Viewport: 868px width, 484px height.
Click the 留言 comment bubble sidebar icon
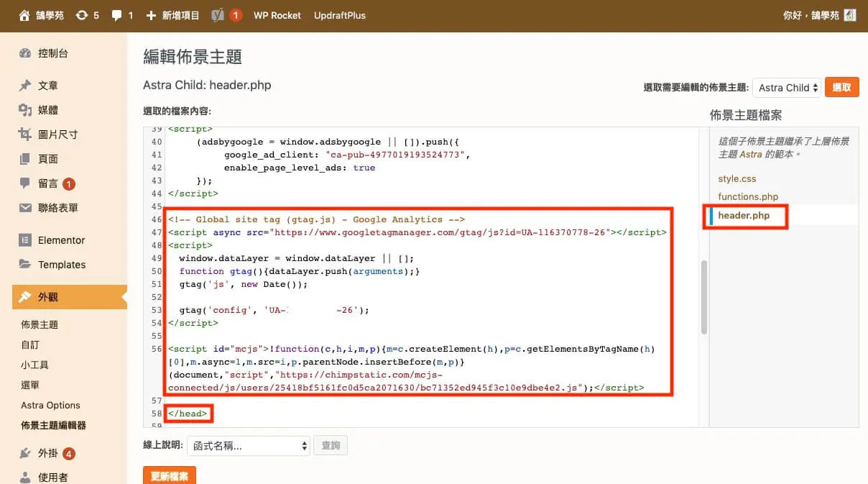point(25,184)
